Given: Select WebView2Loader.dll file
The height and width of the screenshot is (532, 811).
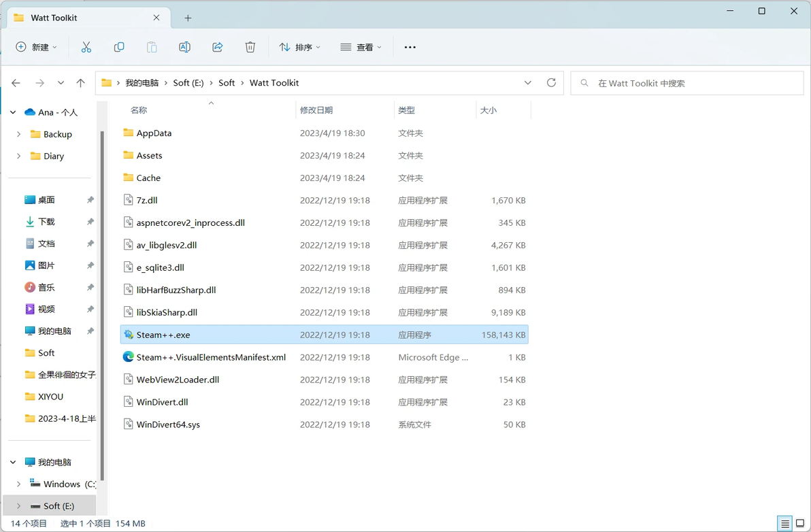Looking at the screenshot, I should coord(325,380).
